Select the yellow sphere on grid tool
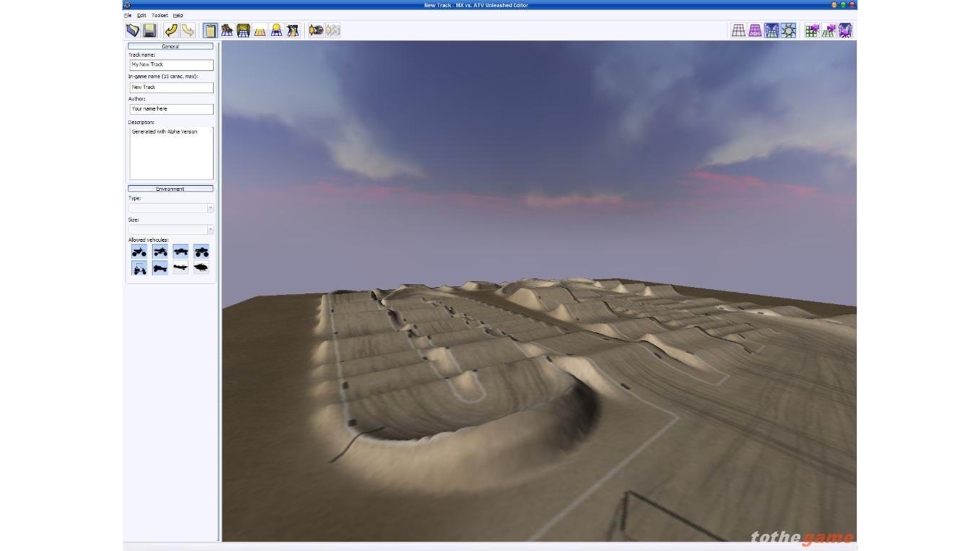 click(276, 31)
